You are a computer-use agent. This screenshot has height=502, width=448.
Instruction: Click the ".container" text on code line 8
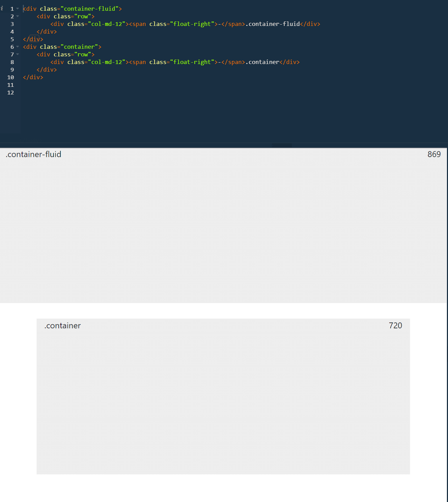point(262,62)
